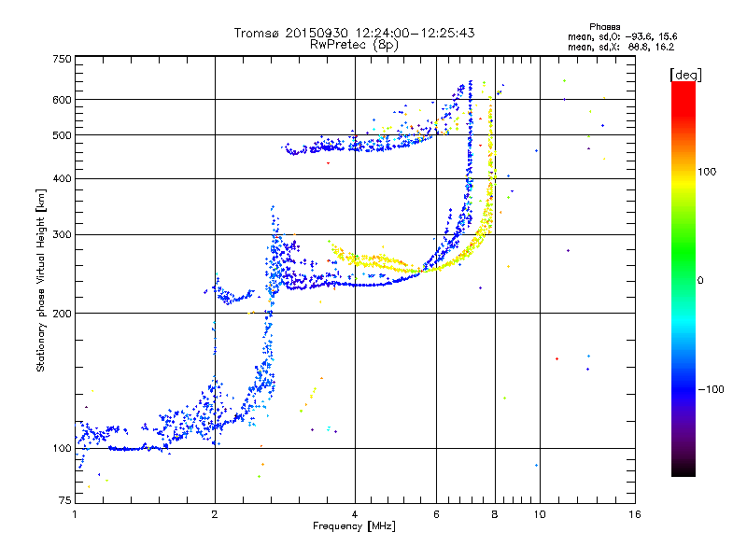The width and height of the screenshot is (747, 560).
Task: Click the y-axis tick label '300'
Action: [62, 234]
